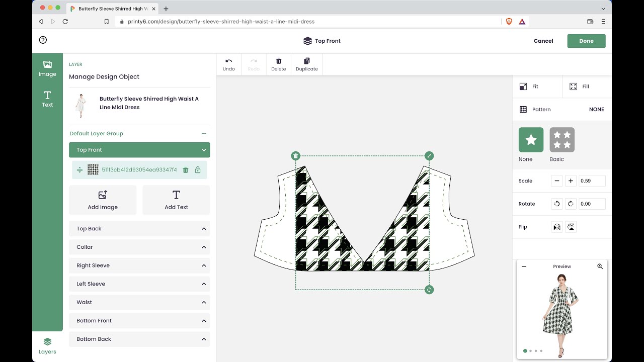This screenshot has height=362, width=644.
Task: Delete the layer with its trash icon
Action: [185, 170]
